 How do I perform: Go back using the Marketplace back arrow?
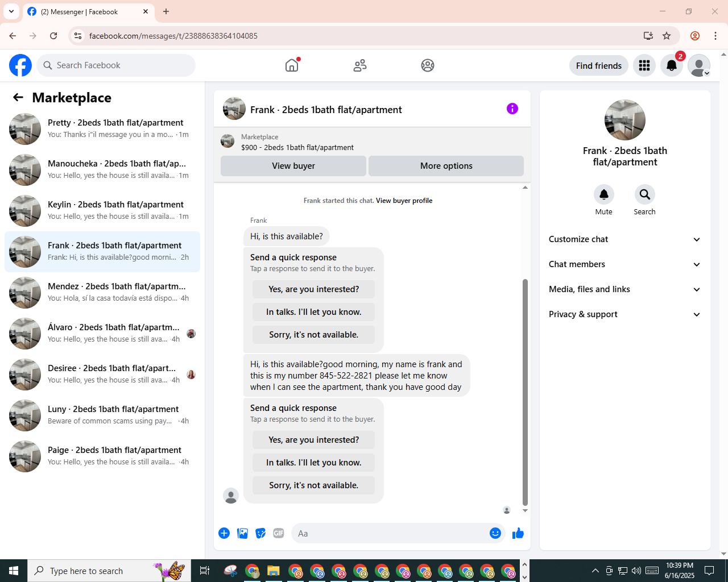click(18, 97)
